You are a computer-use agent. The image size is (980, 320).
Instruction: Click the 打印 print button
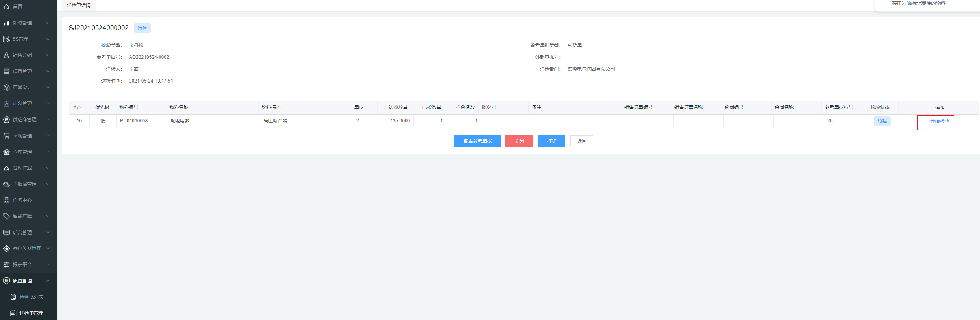tap(551, 141)
